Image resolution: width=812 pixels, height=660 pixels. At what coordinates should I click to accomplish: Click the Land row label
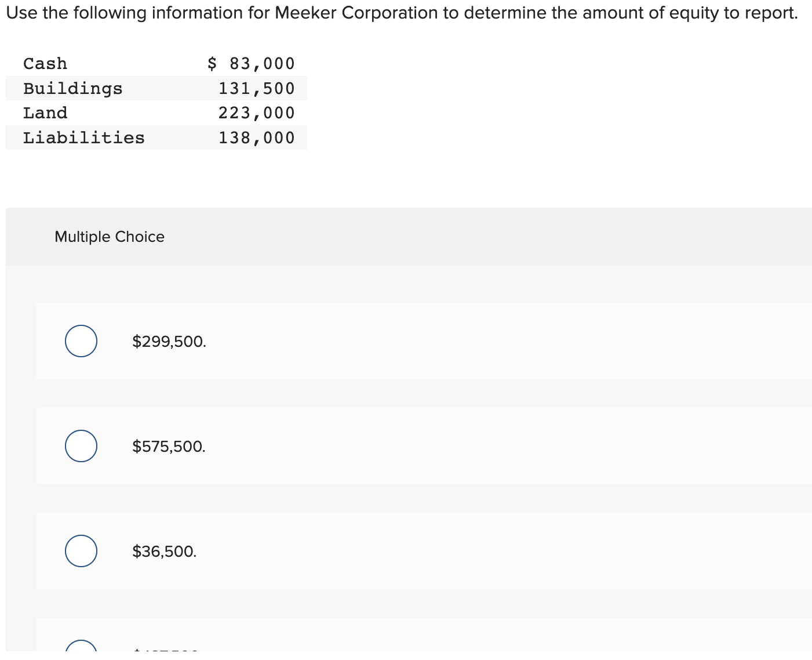tap(45, 113)
